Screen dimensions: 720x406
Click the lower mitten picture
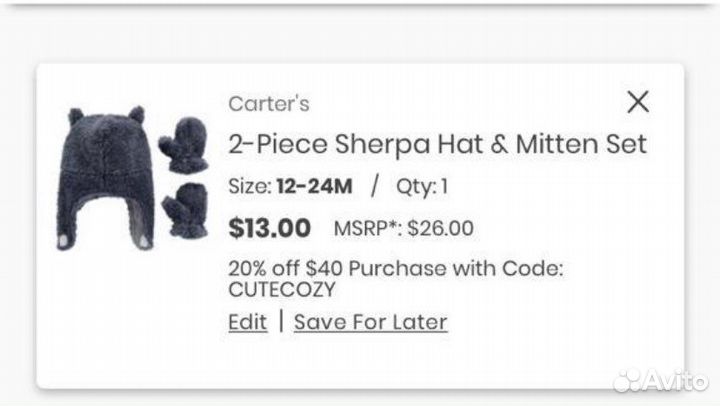186,208
